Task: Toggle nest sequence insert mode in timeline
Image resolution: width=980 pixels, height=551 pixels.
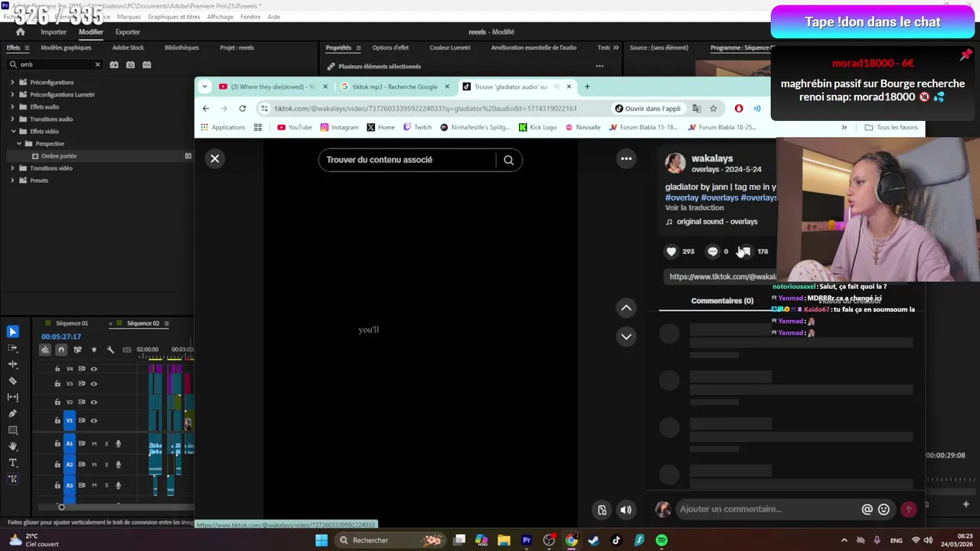Action: [45, 350]
